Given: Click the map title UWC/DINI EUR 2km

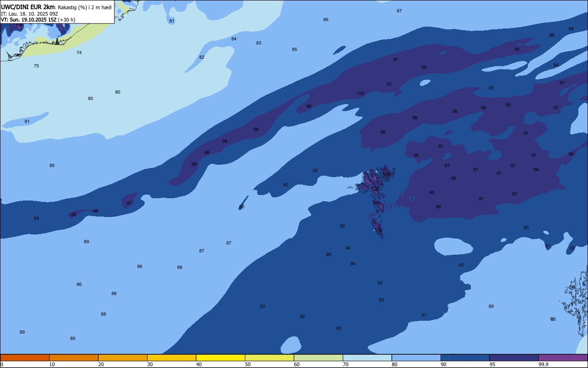Looking at the screenshot, I should (28, 7).
